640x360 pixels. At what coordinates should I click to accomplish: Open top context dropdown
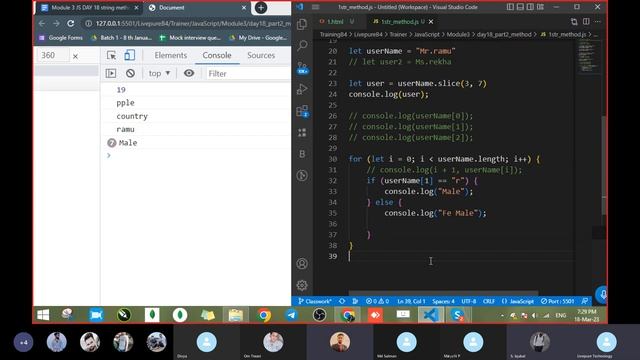click(x=159, y=73)
